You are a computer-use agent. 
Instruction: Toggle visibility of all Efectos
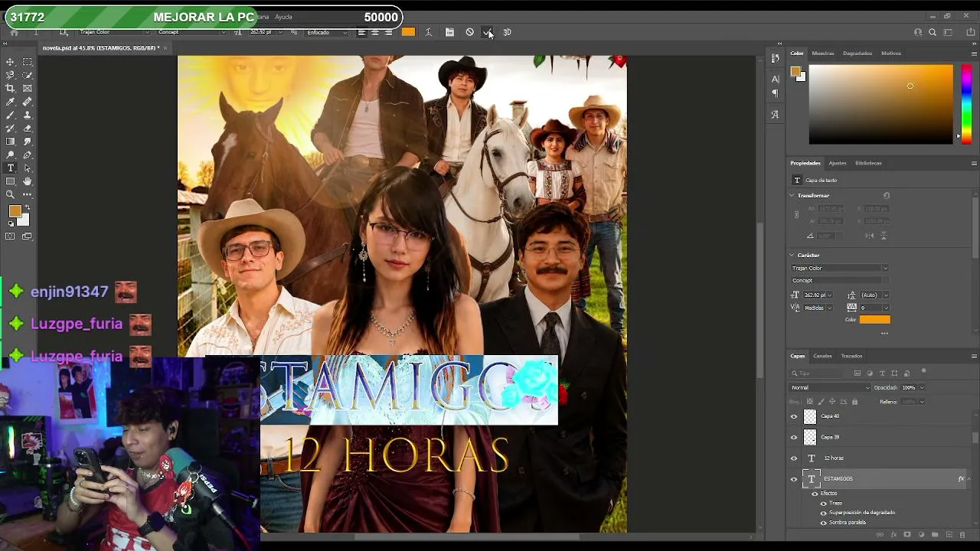pos(815,494)
